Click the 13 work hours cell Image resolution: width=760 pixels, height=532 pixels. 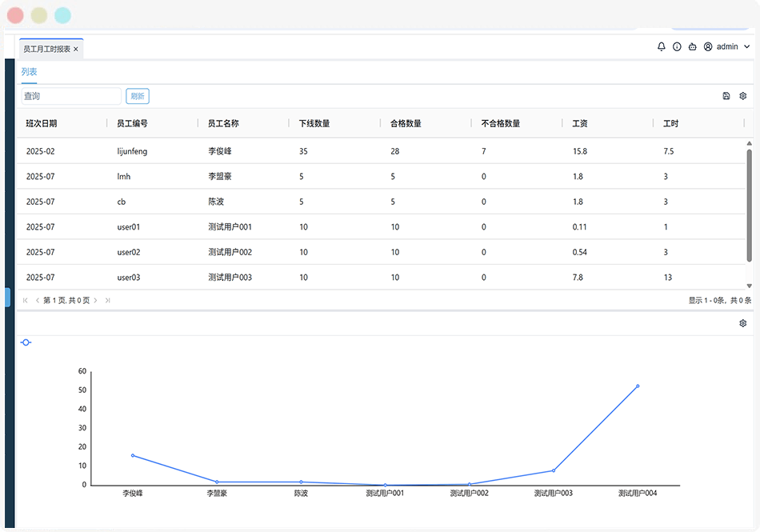[x=668, y=277]
